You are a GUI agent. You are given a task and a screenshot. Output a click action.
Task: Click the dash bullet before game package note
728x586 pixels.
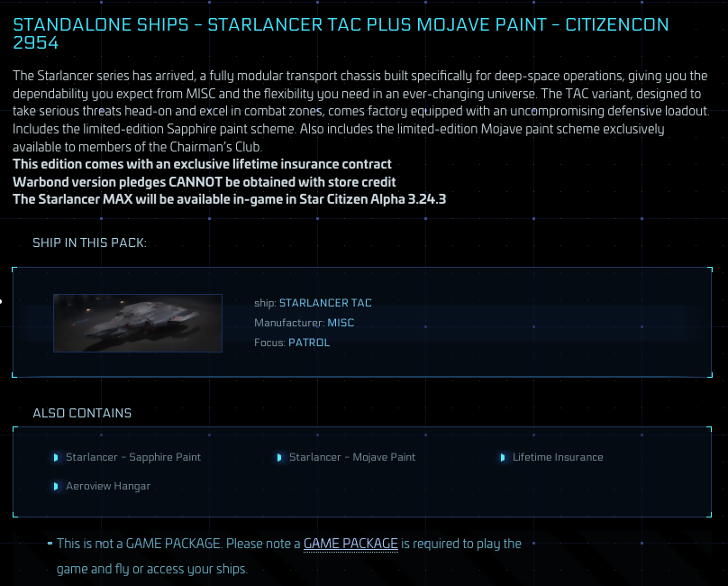coord(50,543)
